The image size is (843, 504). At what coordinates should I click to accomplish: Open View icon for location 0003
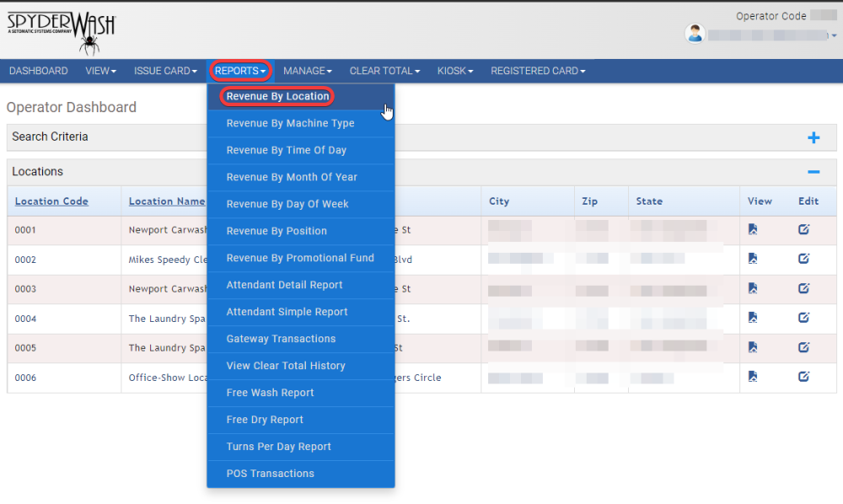[x=753, y=288]
